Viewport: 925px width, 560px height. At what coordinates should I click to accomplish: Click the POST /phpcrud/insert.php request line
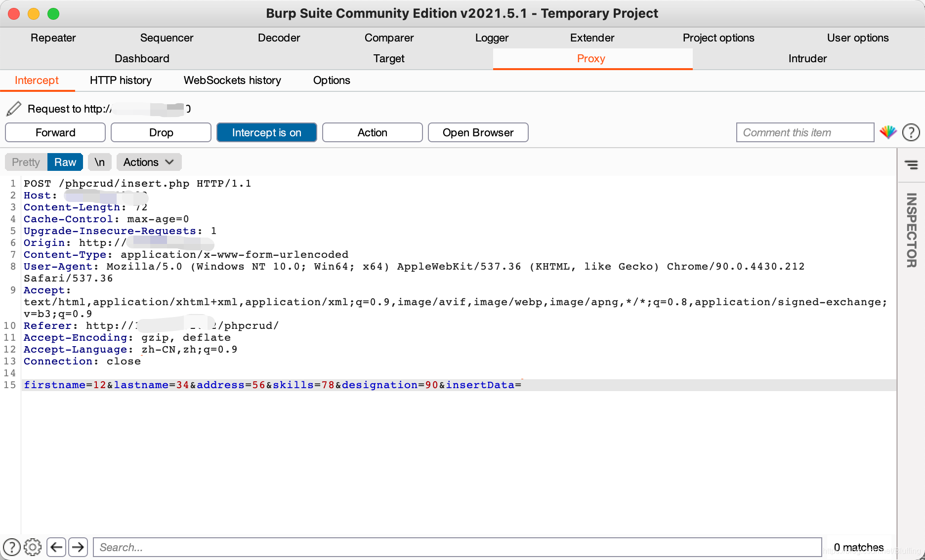(137, 184)
